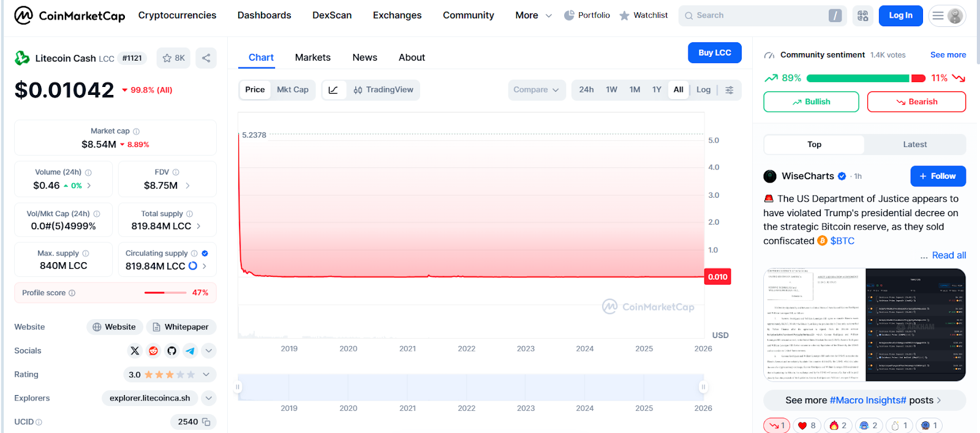Switch to the Markets tab
Viewport: 980px width, 433px height.
coord(312,58)
